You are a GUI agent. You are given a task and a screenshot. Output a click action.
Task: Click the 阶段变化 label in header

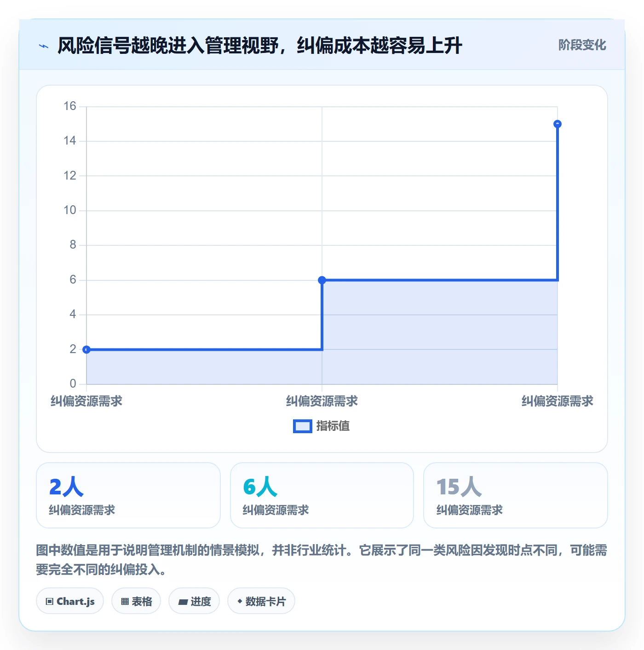582,45
